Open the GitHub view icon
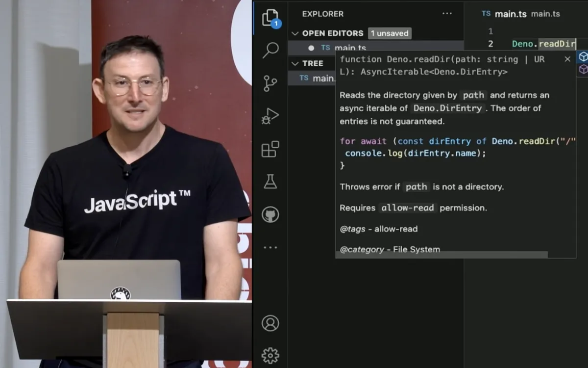The height and width of the screenshot is (368, 588). click(270, 214)
